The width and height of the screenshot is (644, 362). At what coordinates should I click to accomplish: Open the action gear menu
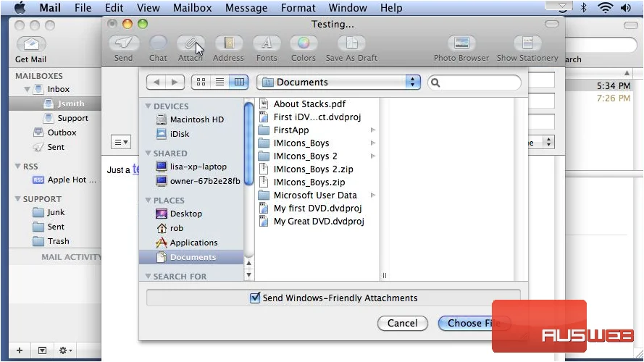click(65, 350)
